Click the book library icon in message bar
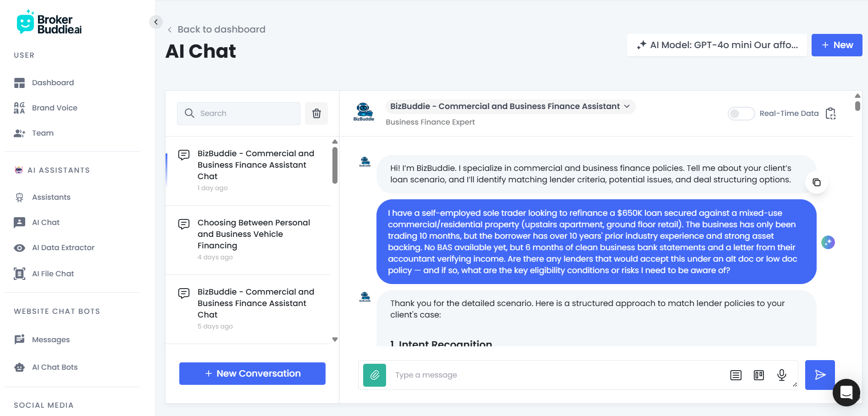This screenshot has height=416, width=868. coord(758,375)
